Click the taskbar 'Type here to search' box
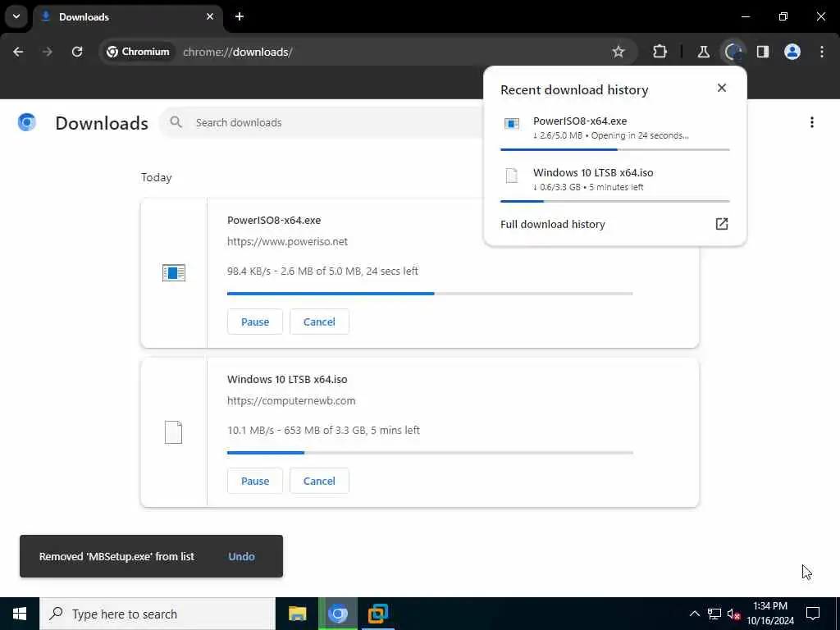Screen dimensions: 840x630 coord(157,614)
